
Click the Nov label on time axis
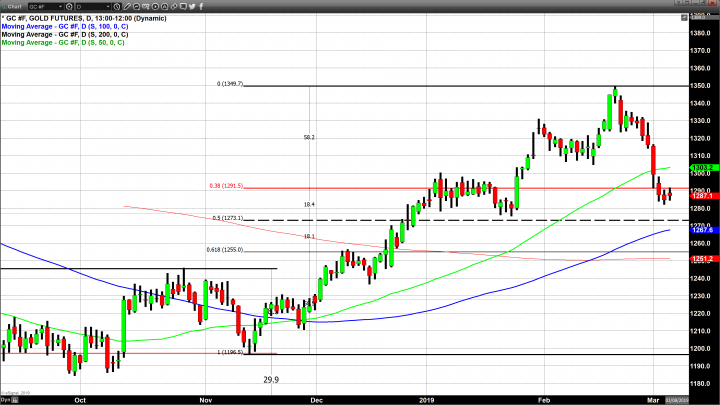point(206,400)
